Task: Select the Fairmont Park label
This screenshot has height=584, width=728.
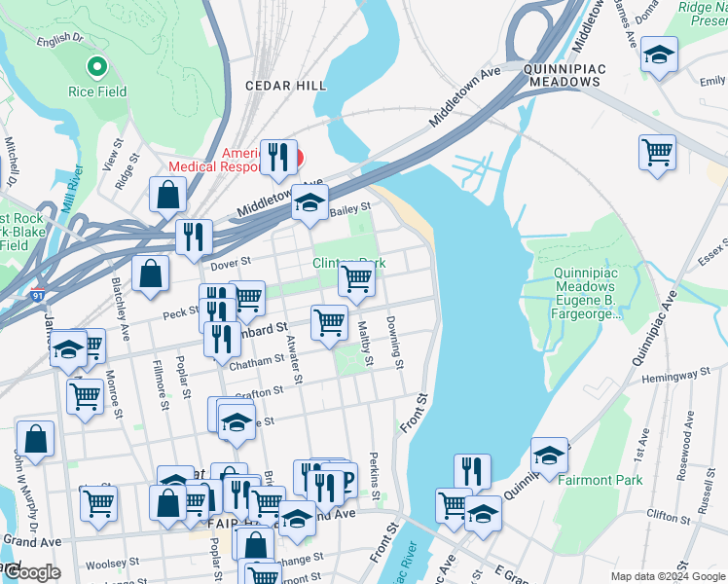Action: coord(600,480)
